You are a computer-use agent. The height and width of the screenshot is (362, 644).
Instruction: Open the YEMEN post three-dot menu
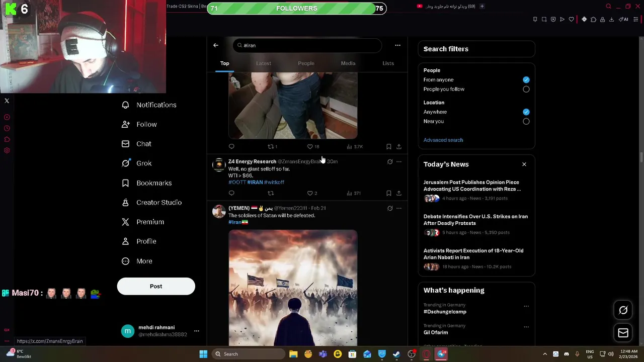pos(398,208)
